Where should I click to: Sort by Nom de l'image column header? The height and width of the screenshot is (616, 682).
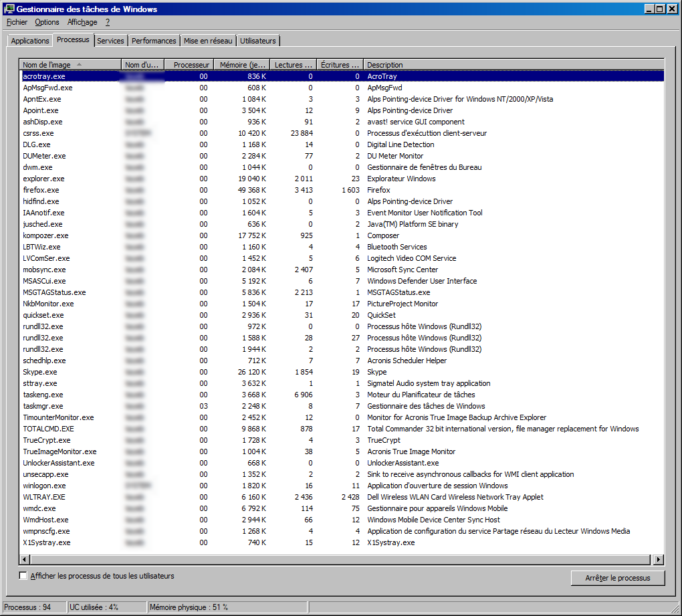pos(70,65)
